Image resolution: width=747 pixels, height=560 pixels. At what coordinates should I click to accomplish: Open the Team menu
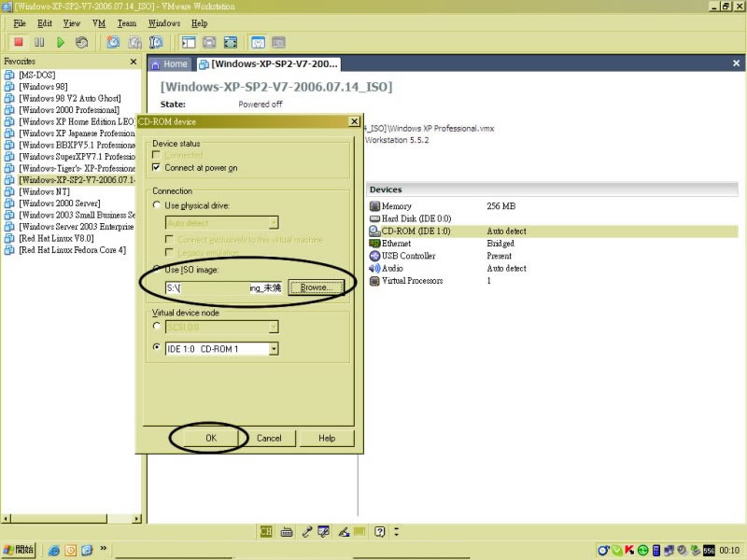[x=127, y=23]
